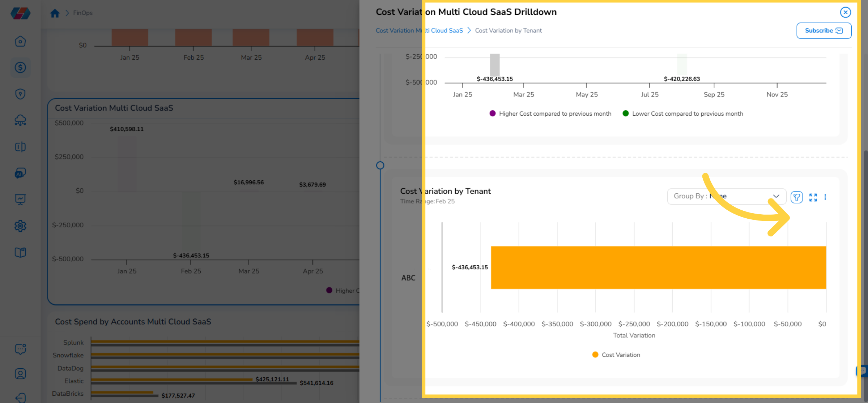868x403 pixels.
Task: Open the book documentation sidebar icon
Action: [x=20, y=252]
